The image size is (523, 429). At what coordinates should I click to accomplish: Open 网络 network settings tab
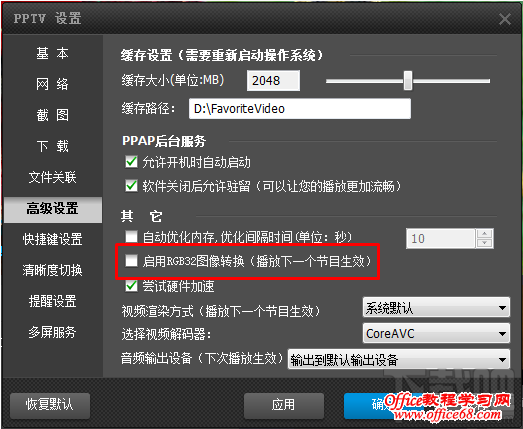pyautogui.click(x=53, y=84)
